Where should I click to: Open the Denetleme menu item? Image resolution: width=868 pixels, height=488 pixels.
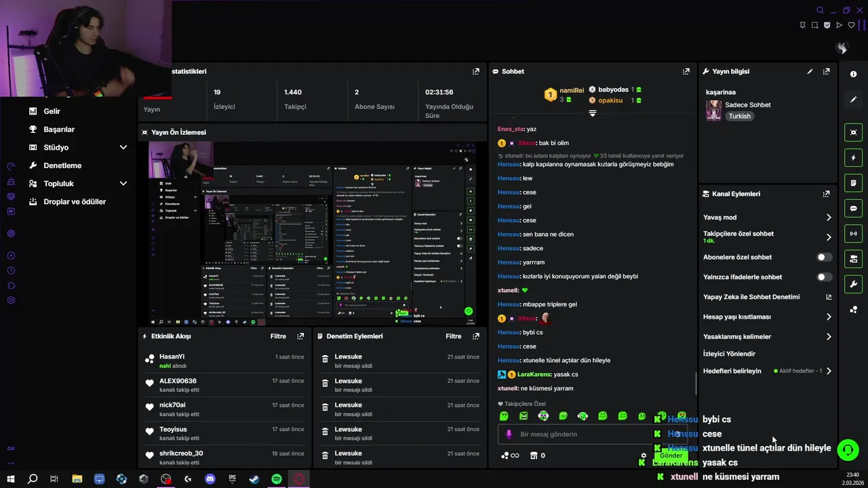[x=62, y=165]
